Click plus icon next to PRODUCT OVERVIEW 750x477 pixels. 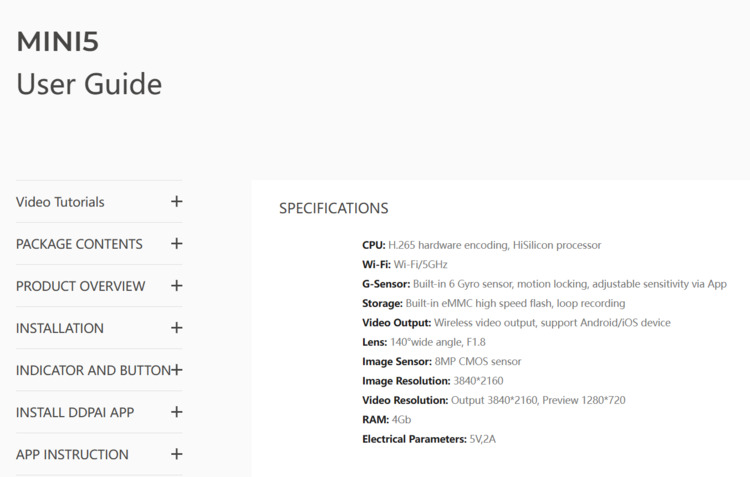(176, 286)
